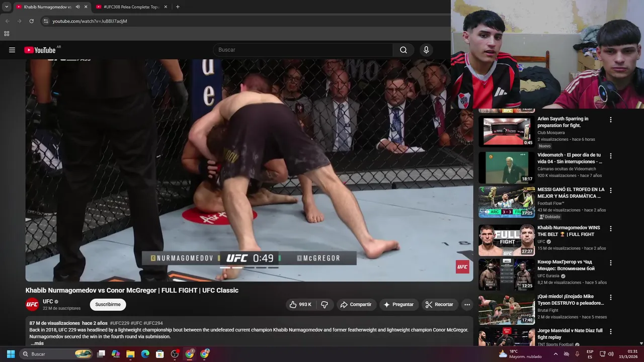
Task: Click the Recortar clip button
Action: pyautogui.click(x=439, y=304)
